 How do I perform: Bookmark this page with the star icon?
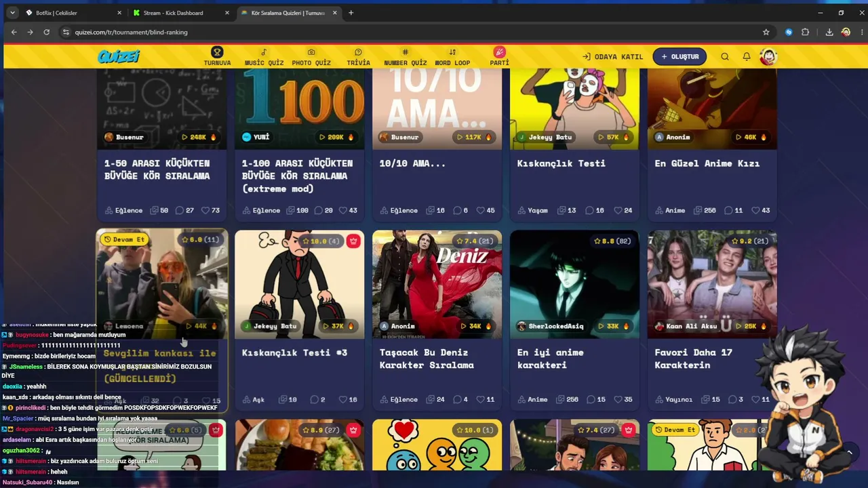tap(766, 32)
